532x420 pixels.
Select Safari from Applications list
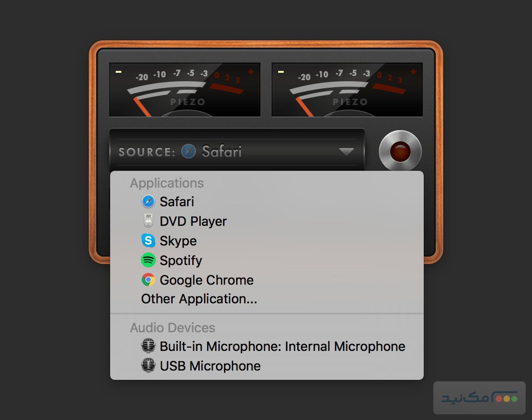point(177,202)
